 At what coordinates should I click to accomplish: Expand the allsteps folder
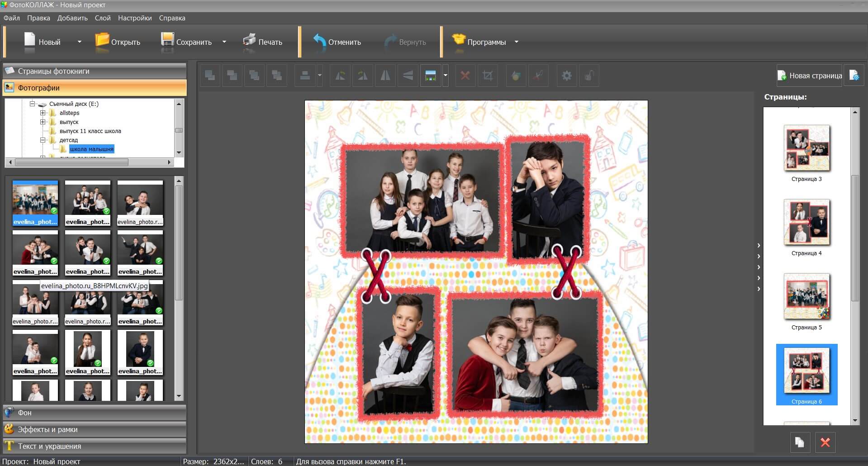[43, 113]
